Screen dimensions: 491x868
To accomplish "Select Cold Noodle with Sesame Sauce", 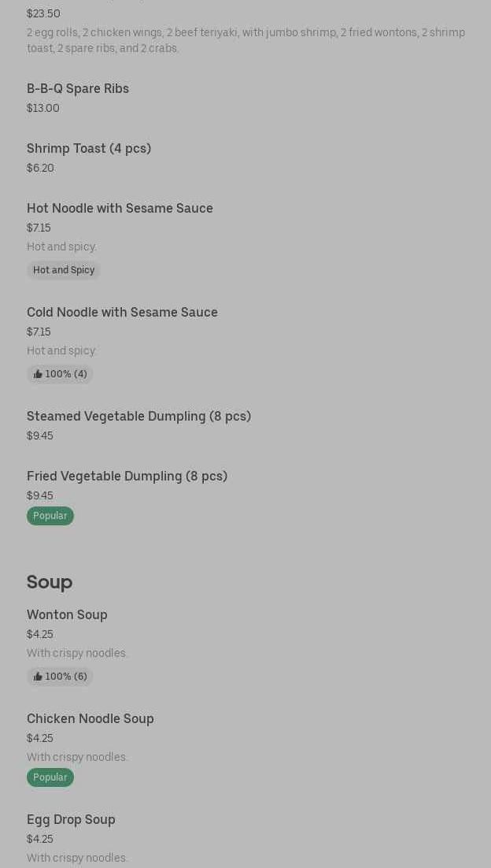I will (x=122, y=312).
